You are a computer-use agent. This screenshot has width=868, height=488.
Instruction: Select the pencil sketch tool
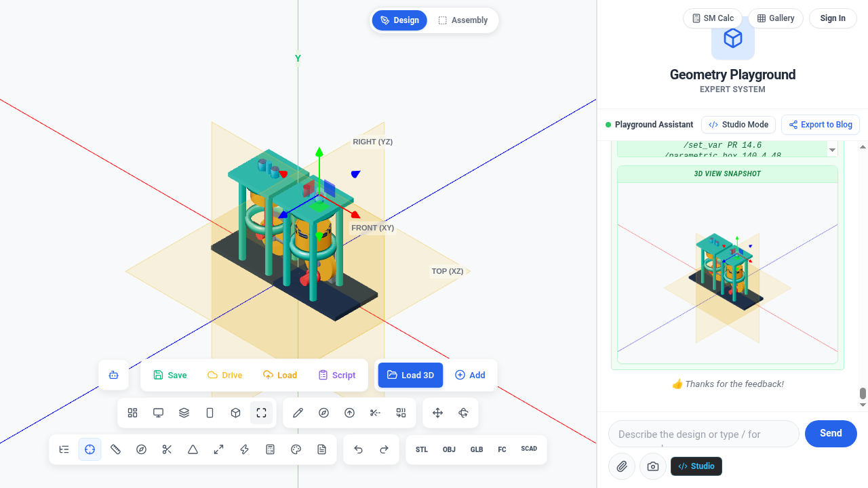pos(298,413)
